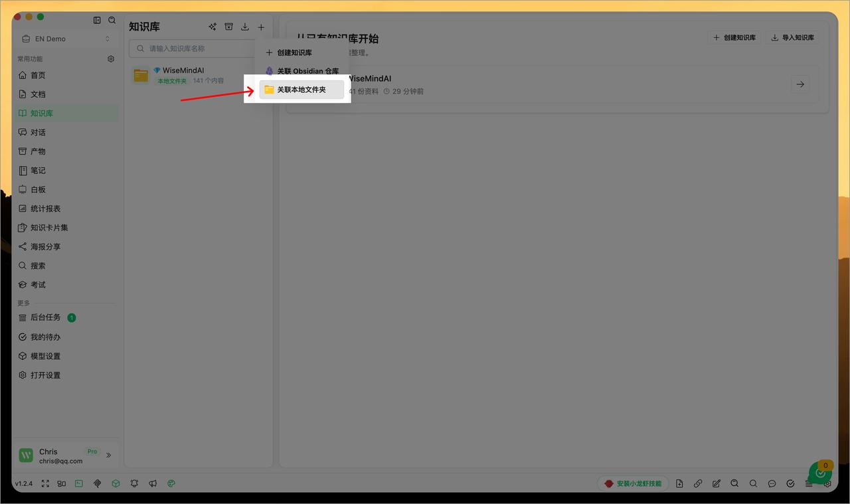Open 对话 in the sidebar
The height and width of the screenshot is (504, 850).
tap(66, 132)
